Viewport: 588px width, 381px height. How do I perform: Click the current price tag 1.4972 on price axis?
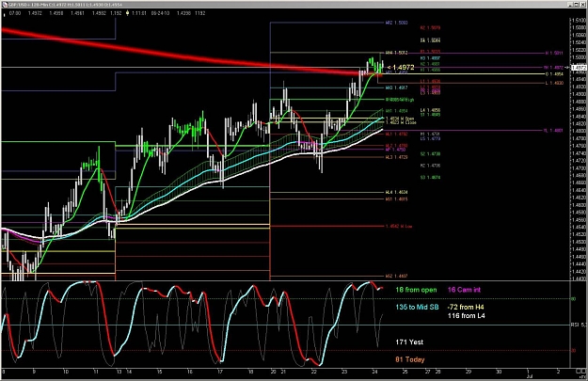580,68
